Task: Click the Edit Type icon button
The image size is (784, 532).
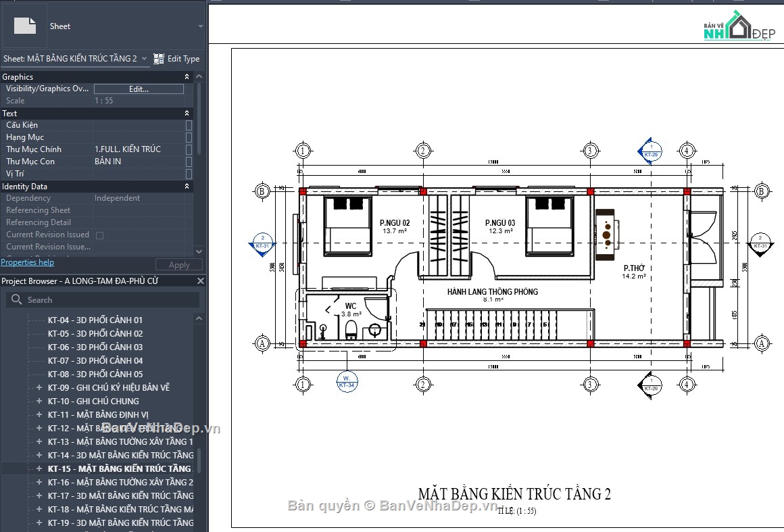Action: 159,59
